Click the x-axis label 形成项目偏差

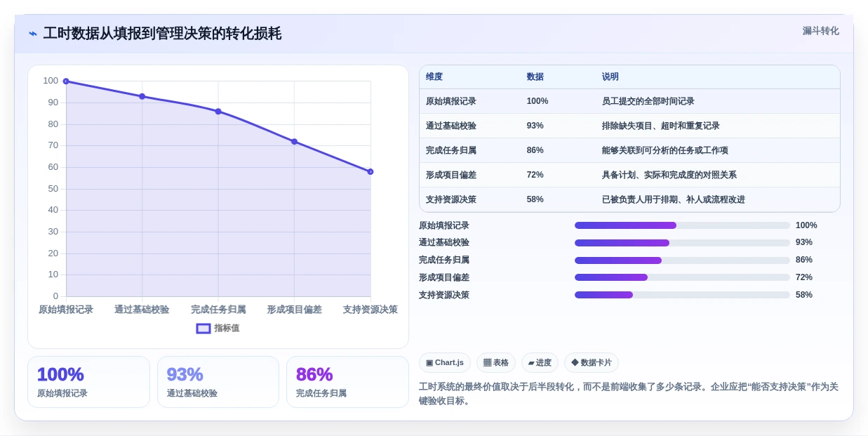pos(294,310)
